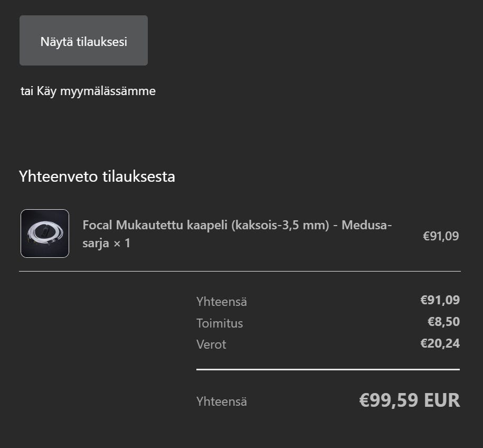
Task: Click the €20,24 tax amount
Action: click(440, 343)
